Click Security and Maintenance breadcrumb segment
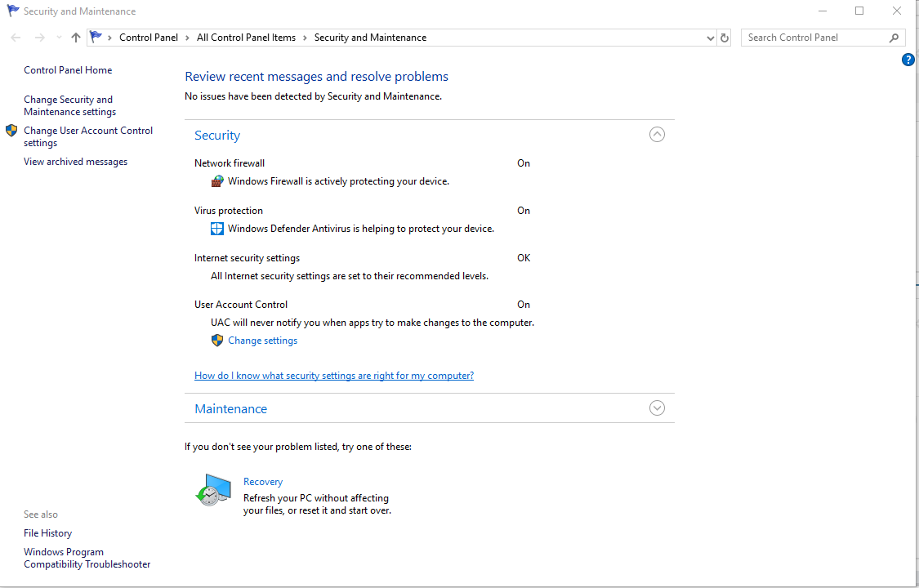Image resolution: width=919 pixels, height=588 pixels. (x=370, y=38)
